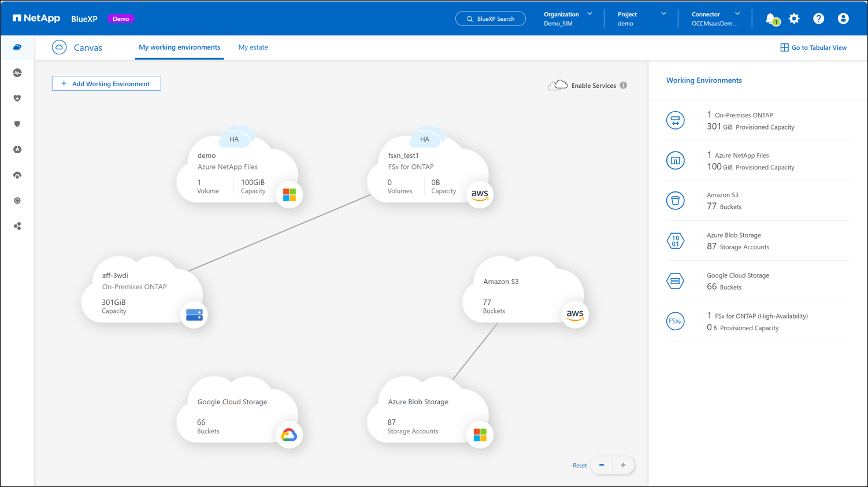Click '66 Buckets' in Working Environments panel

[724, 287]
